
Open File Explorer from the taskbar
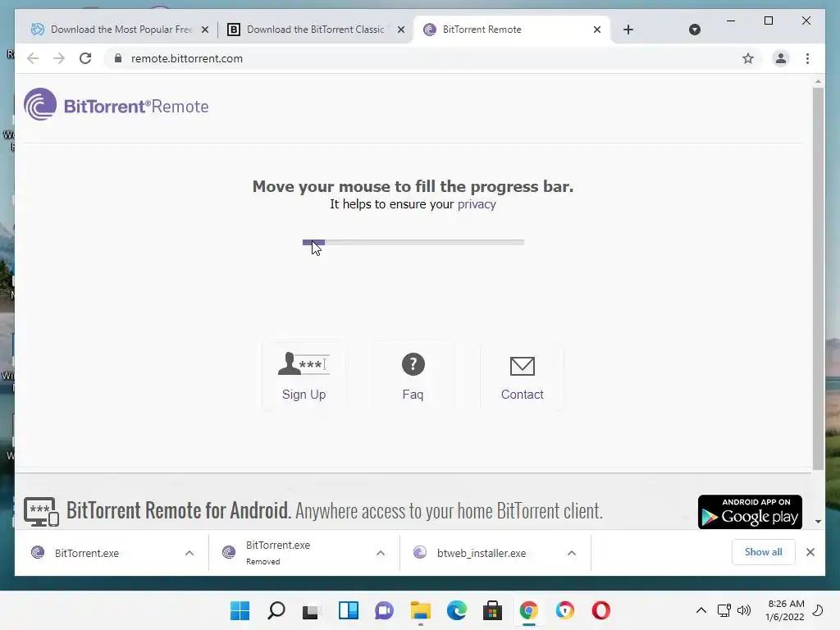[421, 610]
